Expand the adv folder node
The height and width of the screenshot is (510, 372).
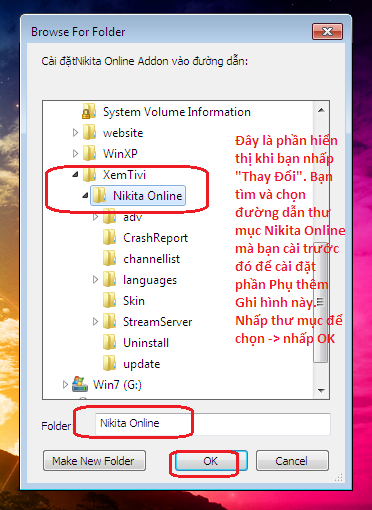click(x=96, y=217)
